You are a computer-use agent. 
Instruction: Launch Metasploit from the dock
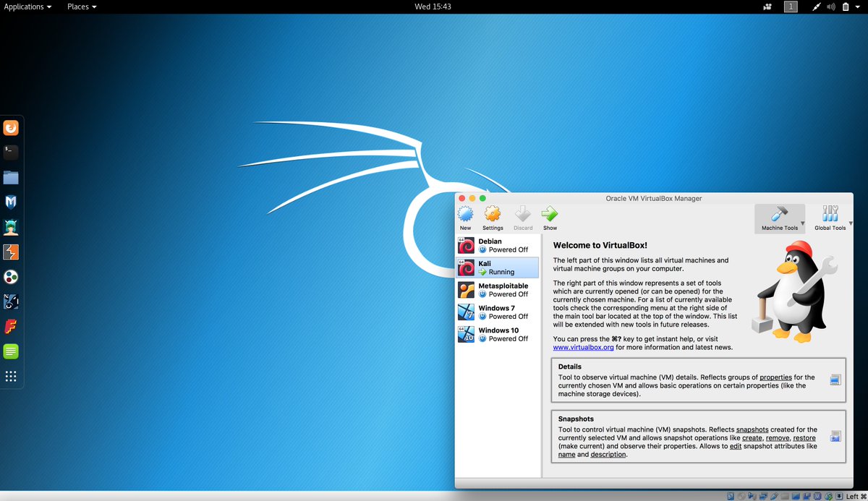(11, 202)
